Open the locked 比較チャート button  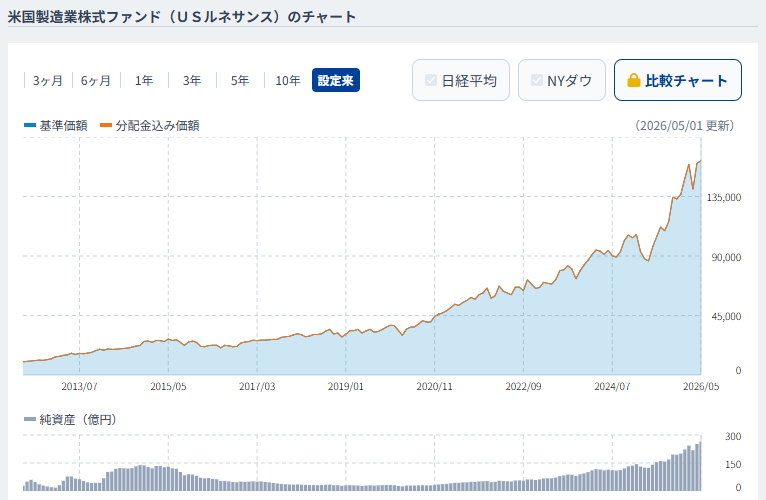678,80
